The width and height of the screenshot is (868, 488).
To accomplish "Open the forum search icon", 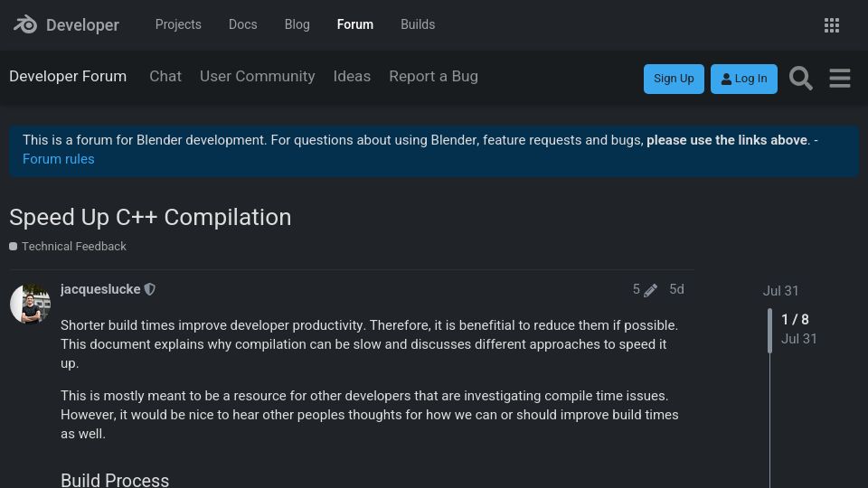I will click(x=800, y=78).
